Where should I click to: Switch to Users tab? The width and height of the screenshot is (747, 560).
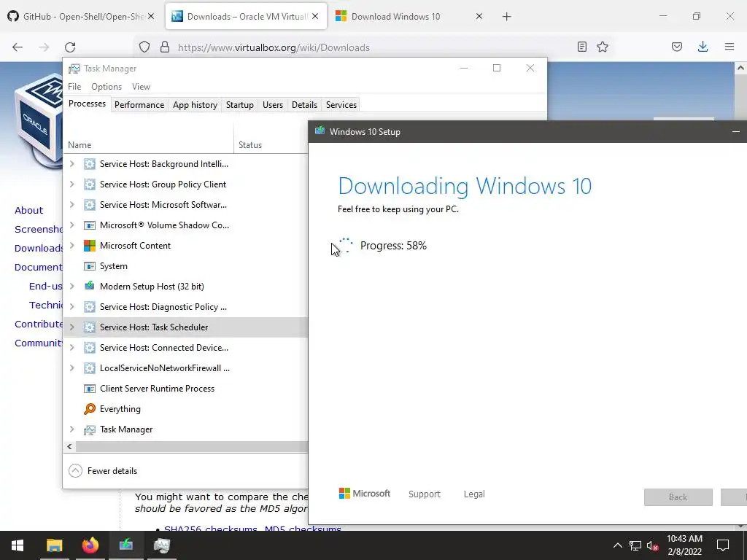click(273, 105)
